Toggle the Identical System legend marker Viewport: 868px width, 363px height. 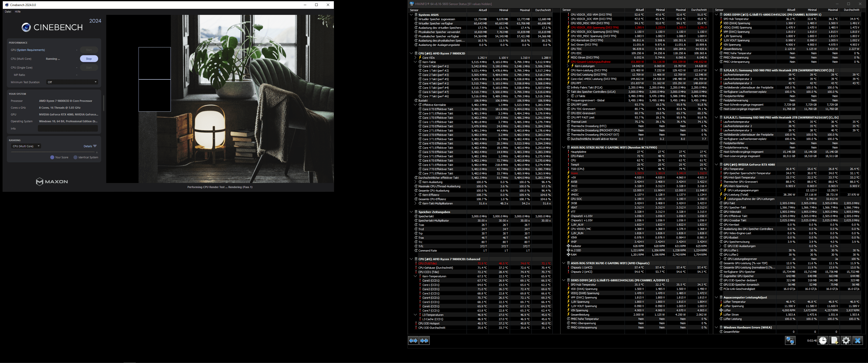coord(75,157)
